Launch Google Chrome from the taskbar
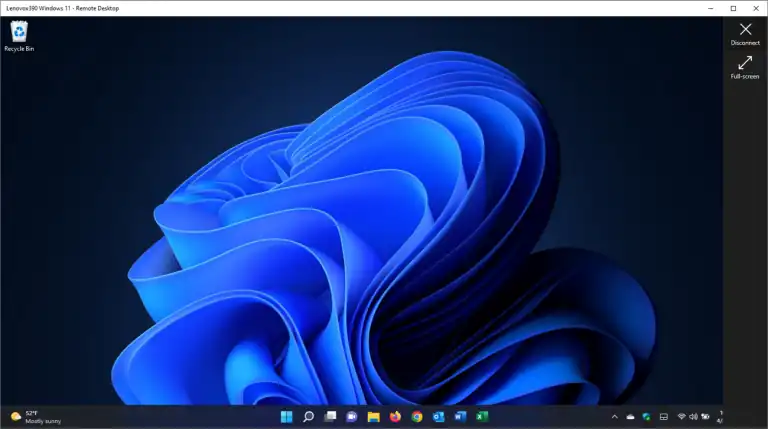Image resolution: width=768 pixels, height=429 pixels. pos(417,417)
